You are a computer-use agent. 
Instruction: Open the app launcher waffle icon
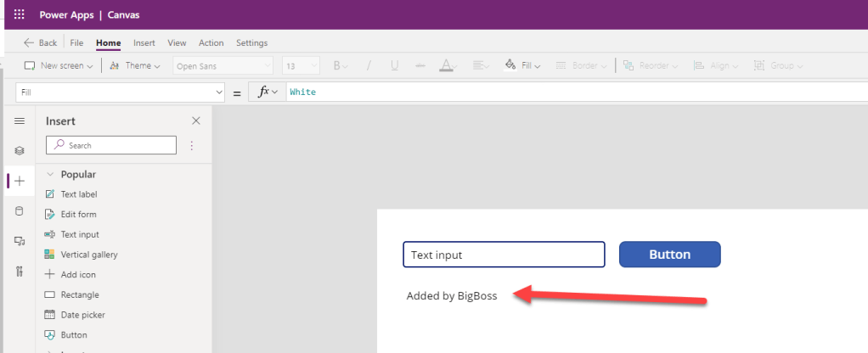coord(20,14)
